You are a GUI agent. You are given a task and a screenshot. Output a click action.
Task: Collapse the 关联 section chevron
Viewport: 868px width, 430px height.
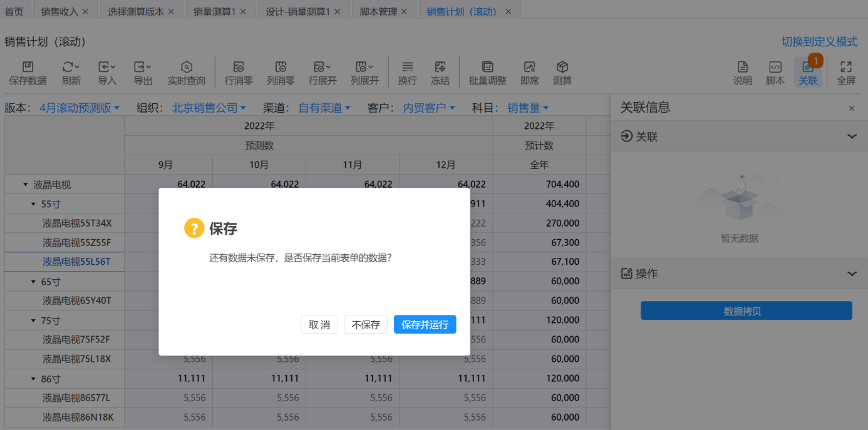click(x=851, y=136)
